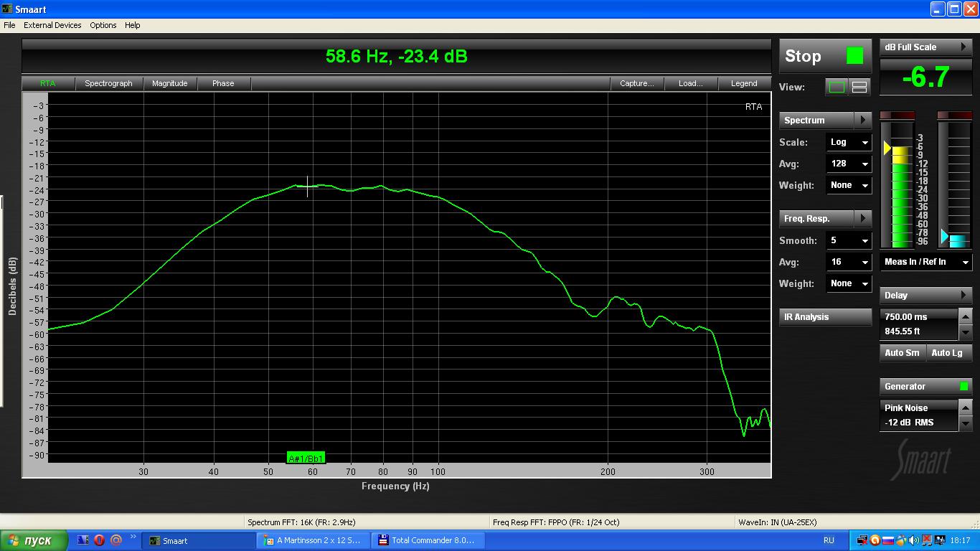The image size is (980, 551).
Task: Click the Spectrum section button
Action: click(x=817, y=120)
